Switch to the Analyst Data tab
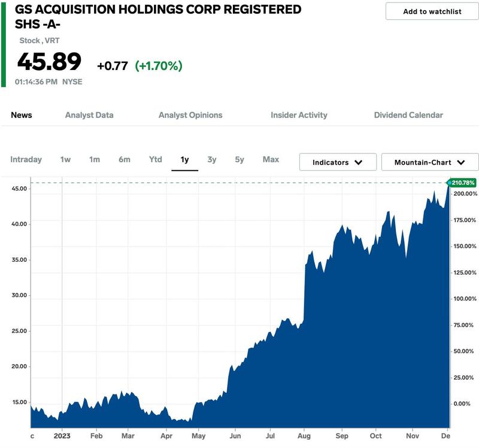Screen dimensions: 479x448 pyautogui.click(x=89, y=115)
